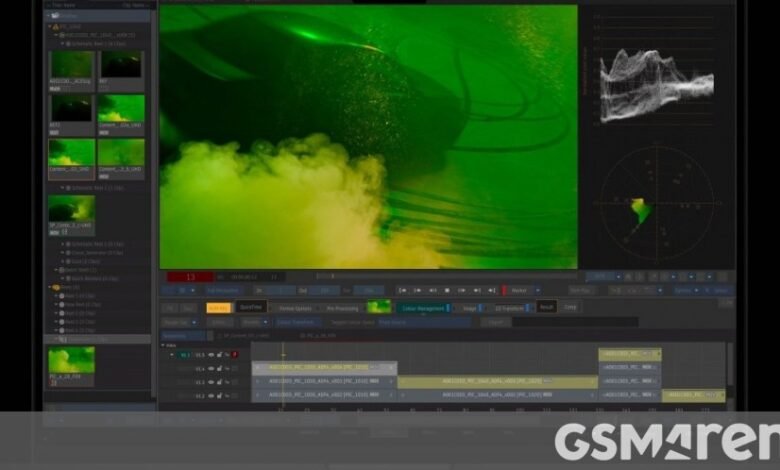This screenshot has height=470, width=780.
Task: Click the lock icon on track V1.2
Action: point(219,396)
